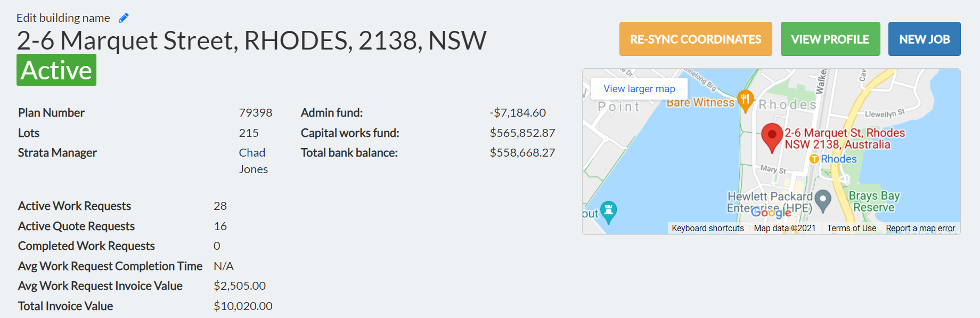The image size is (980, 318).
Task: Click the Google logo on the map
Action: coord(771,212)
